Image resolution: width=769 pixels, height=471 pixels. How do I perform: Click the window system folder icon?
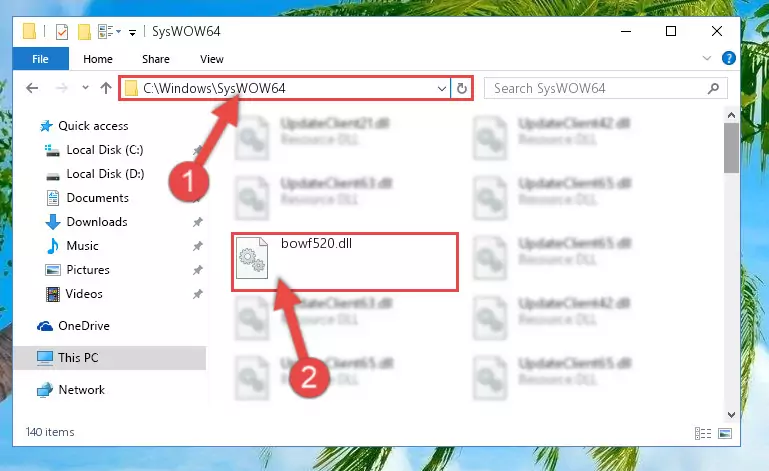tap(29, 31)
